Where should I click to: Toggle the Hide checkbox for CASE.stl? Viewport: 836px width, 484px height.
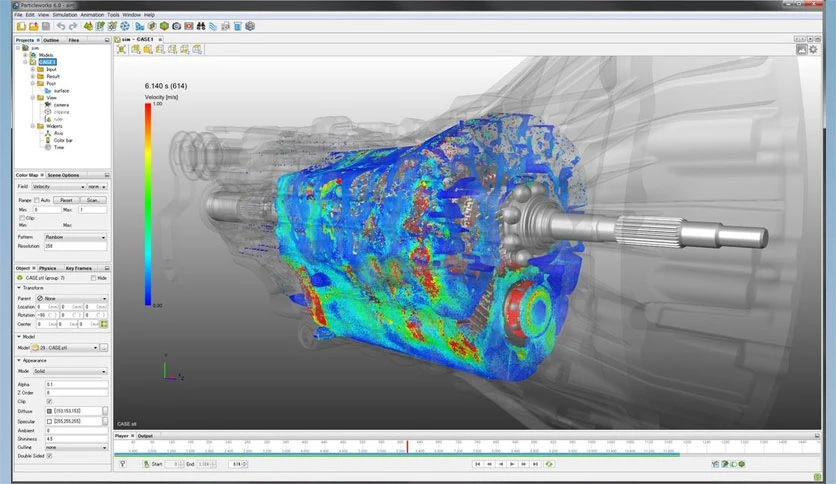pyautogui.click(x=93, y=278)
